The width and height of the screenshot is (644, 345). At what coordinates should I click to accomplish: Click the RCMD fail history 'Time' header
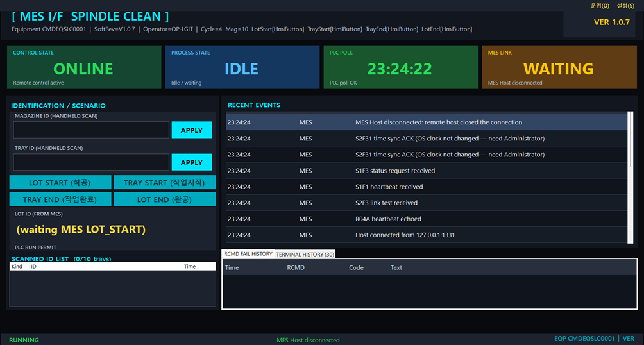coord(232,267)
